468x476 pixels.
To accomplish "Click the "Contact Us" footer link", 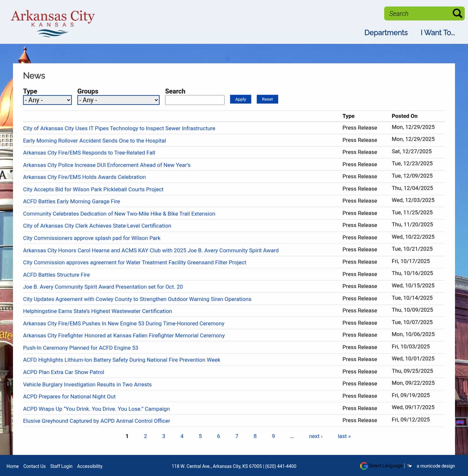I will point(34,466).
